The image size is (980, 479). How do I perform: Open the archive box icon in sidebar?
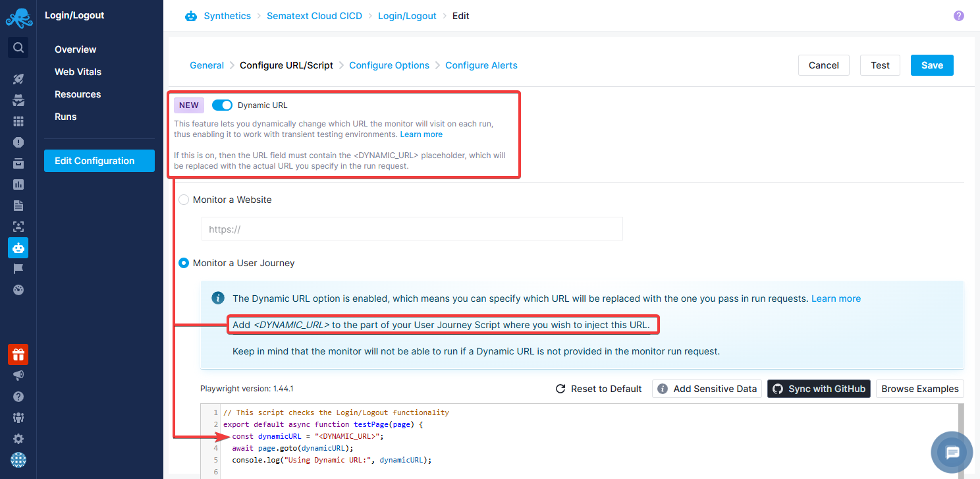point(18,163)
